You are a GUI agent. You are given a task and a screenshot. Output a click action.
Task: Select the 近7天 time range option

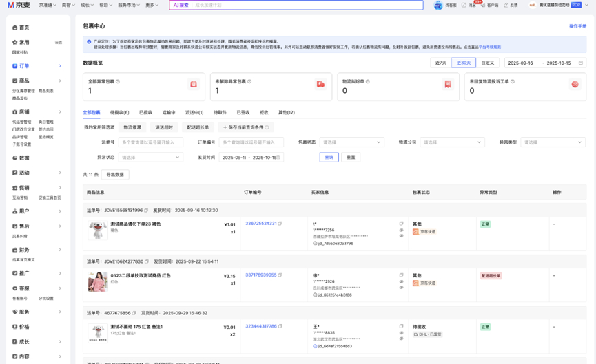coord(440,63)
